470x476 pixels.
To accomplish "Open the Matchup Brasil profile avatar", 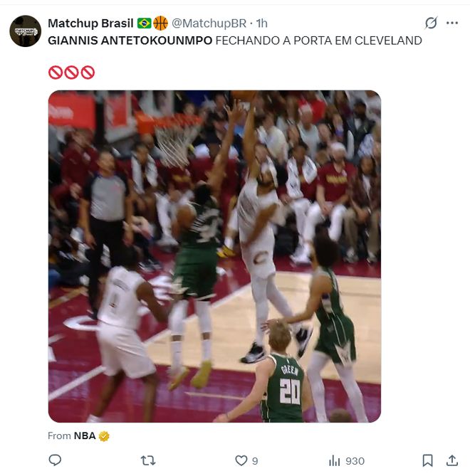I will [x=25, y=31].
